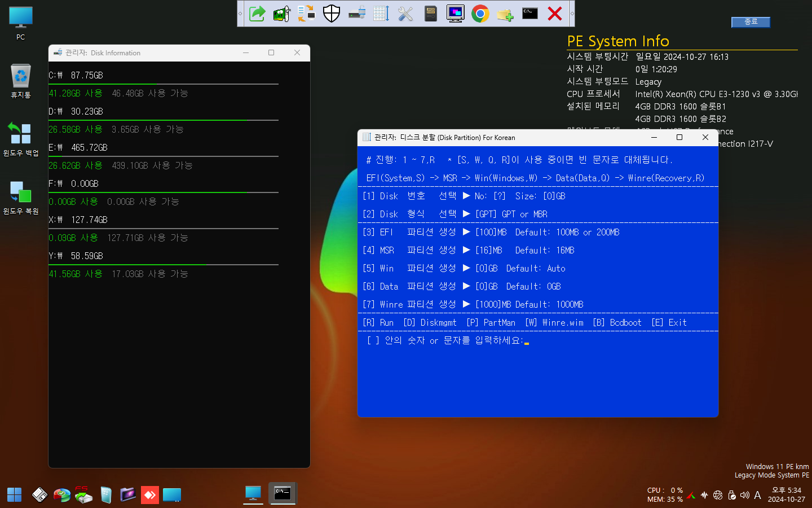
Task: Click the green share arrow icon in top toolbar
Action: [x=257, y=14]
